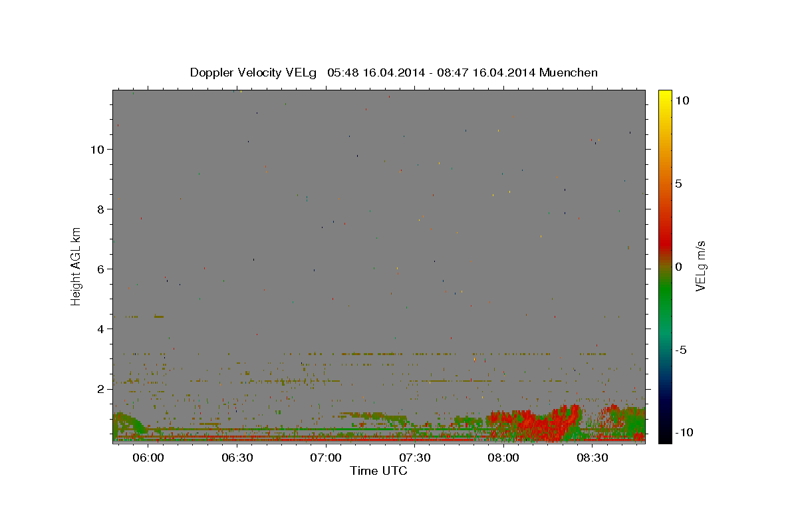Click the plot title 'Doppler Velocity VELg'

(254, 72)
